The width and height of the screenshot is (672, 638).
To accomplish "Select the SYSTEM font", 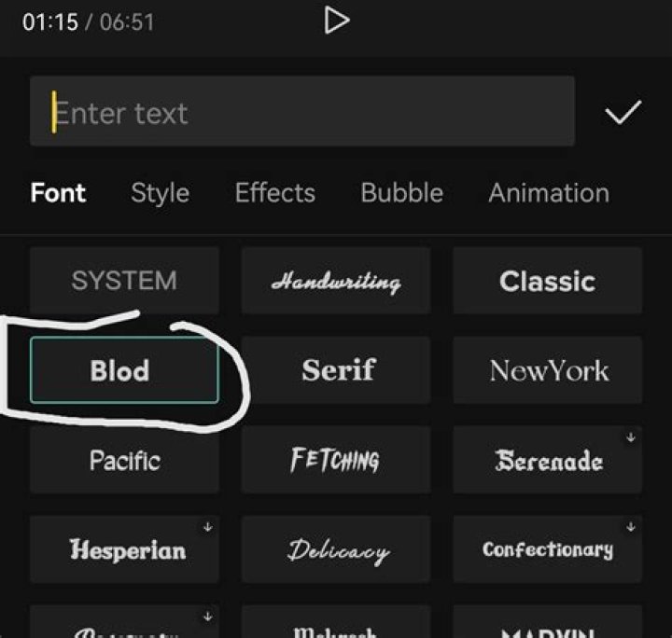I will point(124,281).
